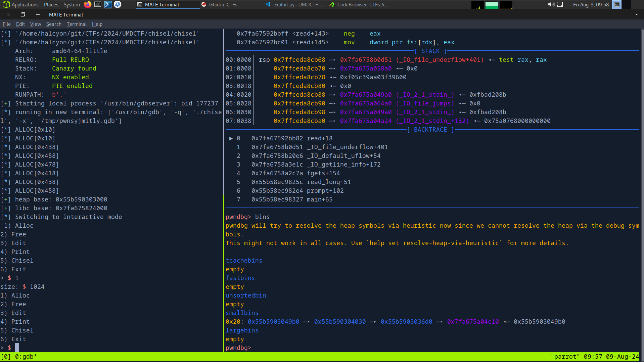644x362 pixels.
Task: Open the terminal File menu
Action: point(6,24)
